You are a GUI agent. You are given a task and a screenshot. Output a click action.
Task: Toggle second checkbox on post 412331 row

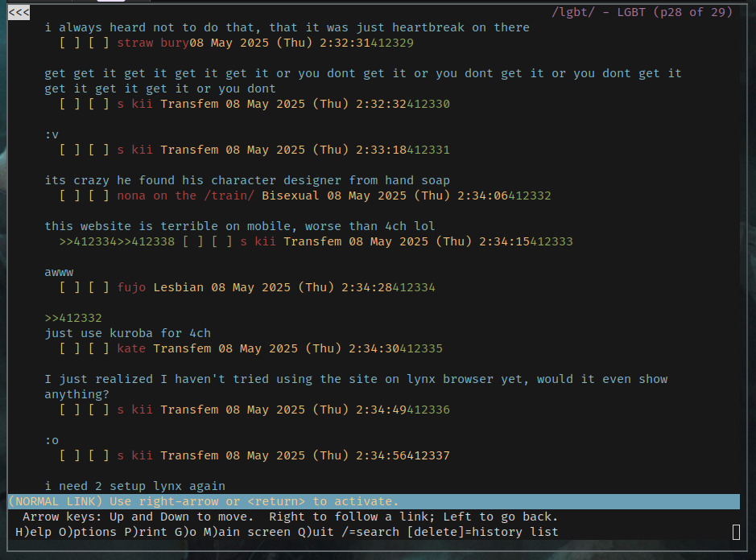99,150
